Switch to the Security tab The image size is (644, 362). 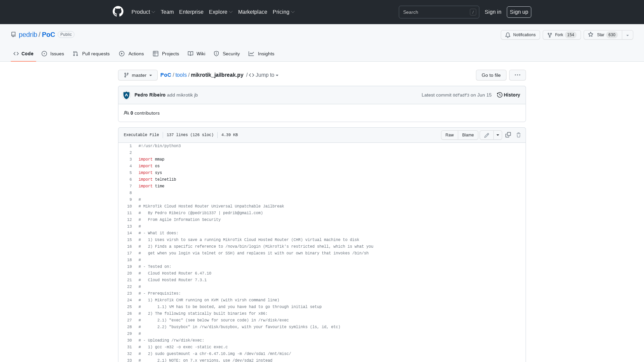tap(227, 54)
